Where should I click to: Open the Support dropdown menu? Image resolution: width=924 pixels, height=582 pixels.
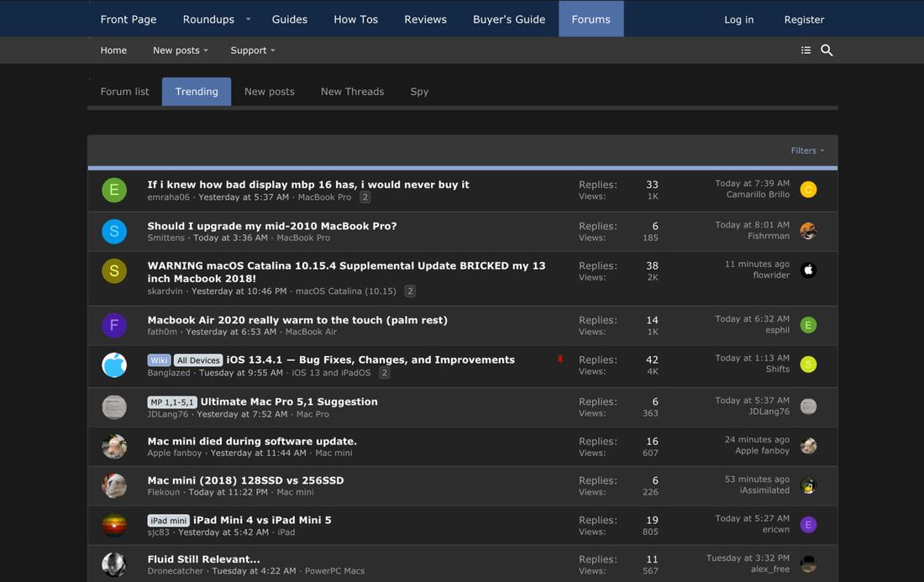pos(252,50)
